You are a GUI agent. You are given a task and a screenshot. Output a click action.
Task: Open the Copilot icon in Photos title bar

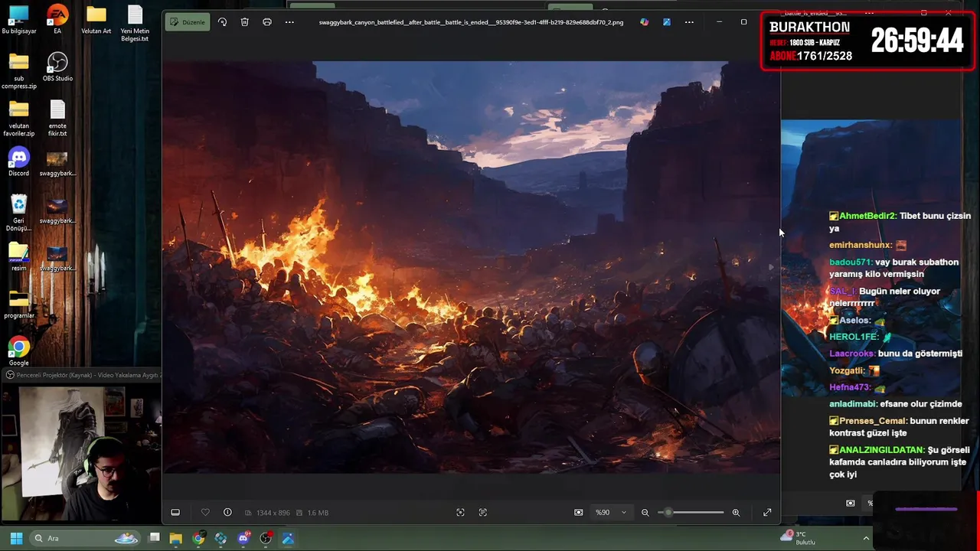coord(644,22)
